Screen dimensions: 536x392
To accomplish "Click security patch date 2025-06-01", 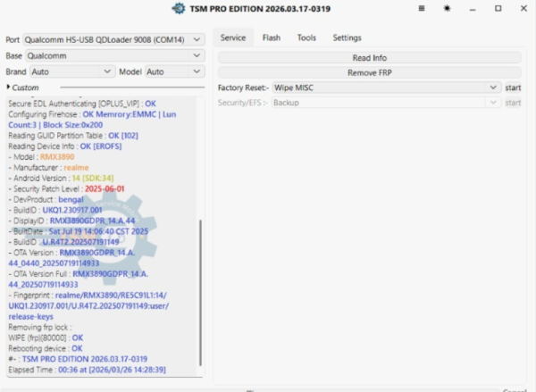I will click(105, 188).
